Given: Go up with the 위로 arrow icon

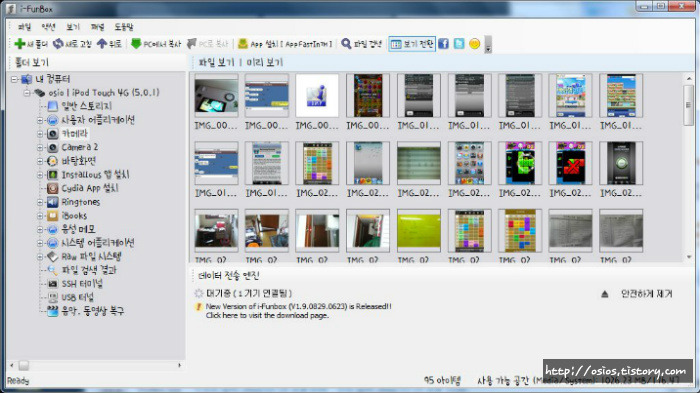Looking at the screenshot, I should [102, 44].
